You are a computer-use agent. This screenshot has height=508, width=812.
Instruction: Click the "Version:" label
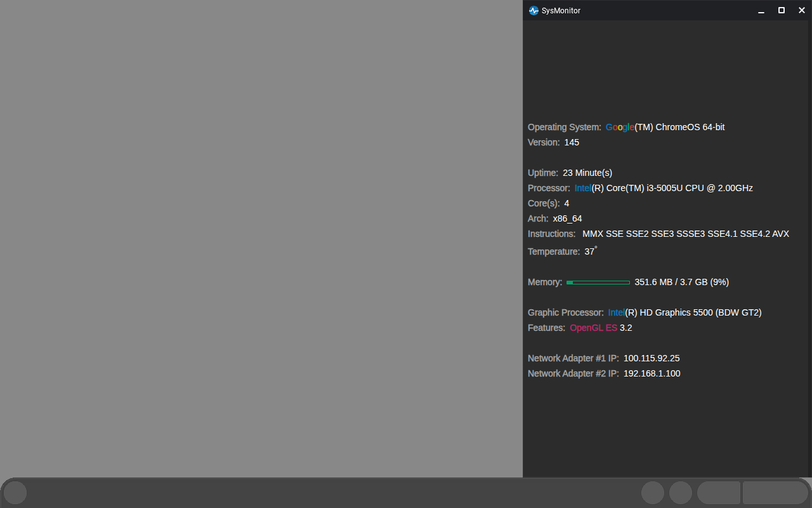pos(544,142)
